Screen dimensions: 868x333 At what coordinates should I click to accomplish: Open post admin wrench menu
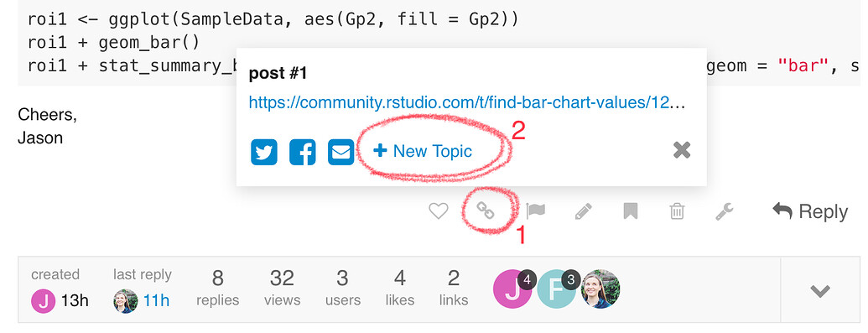pyautogui.click(x=724, y=211)
